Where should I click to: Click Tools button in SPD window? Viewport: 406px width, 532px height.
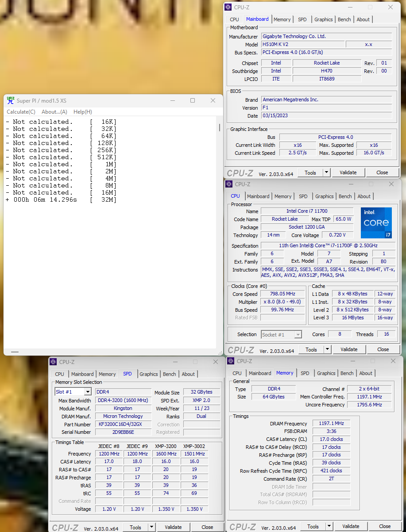(135, 527)
